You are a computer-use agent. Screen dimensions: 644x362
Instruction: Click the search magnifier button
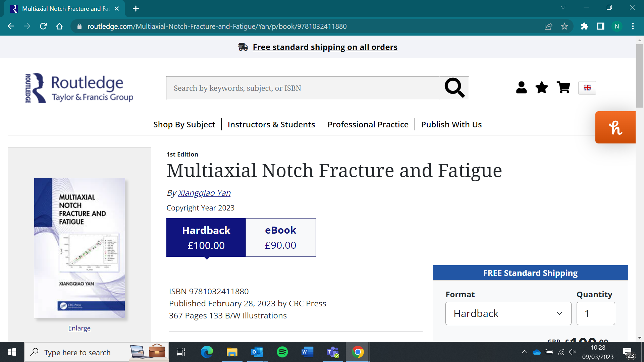pos(454,88)
